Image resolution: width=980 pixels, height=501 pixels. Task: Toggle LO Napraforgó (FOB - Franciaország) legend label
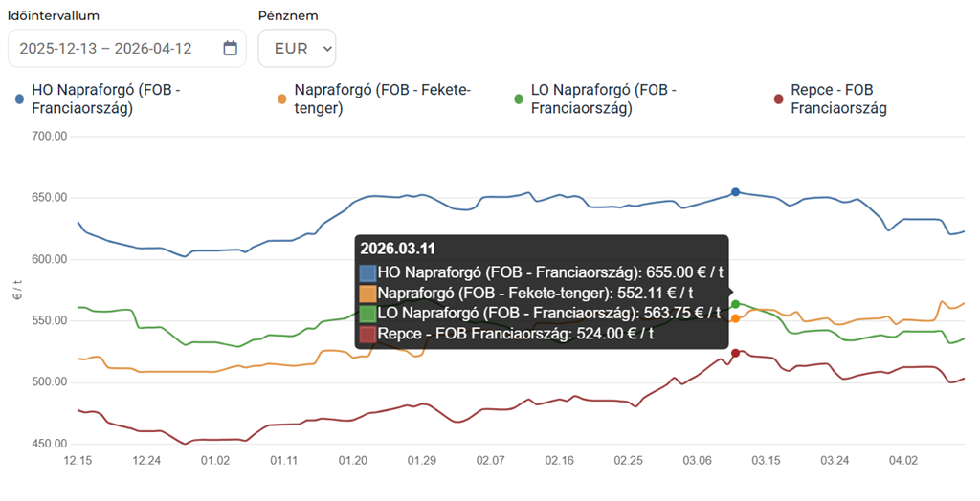point(603,98)
